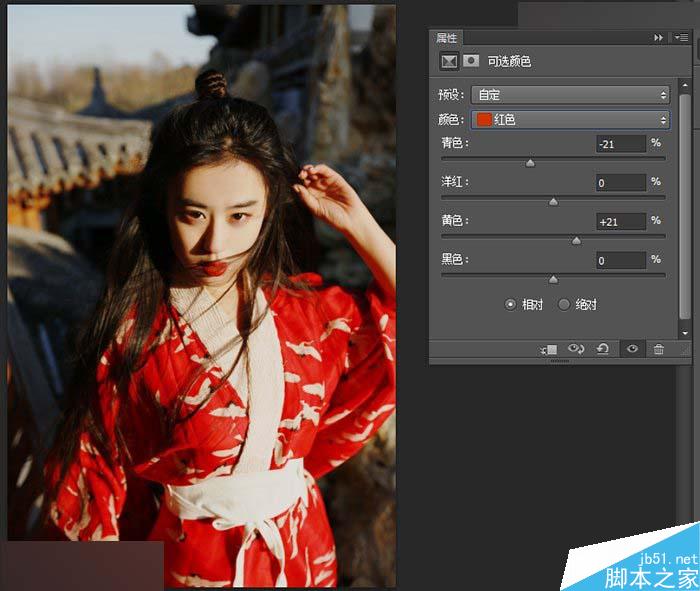Clip the adjustment to the layer below
Viewport: 700px width, 591px height.
[x=549, y=350]
